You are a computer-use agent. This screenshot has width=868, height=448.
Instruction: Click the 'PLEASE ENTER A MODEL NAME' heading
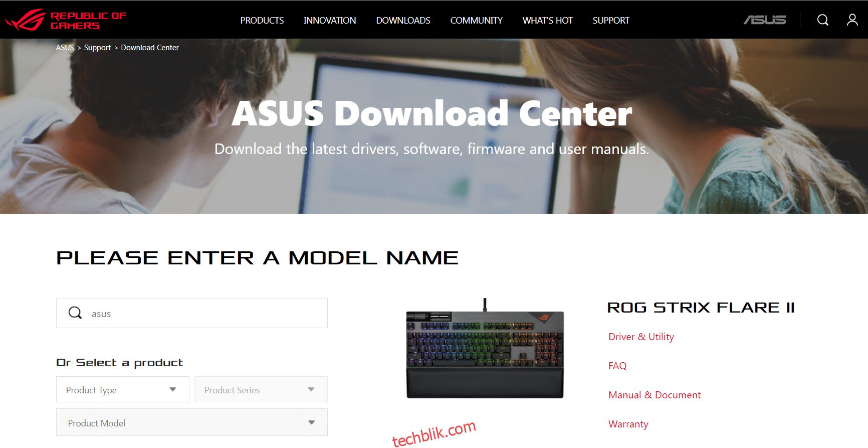pos(257,258)
